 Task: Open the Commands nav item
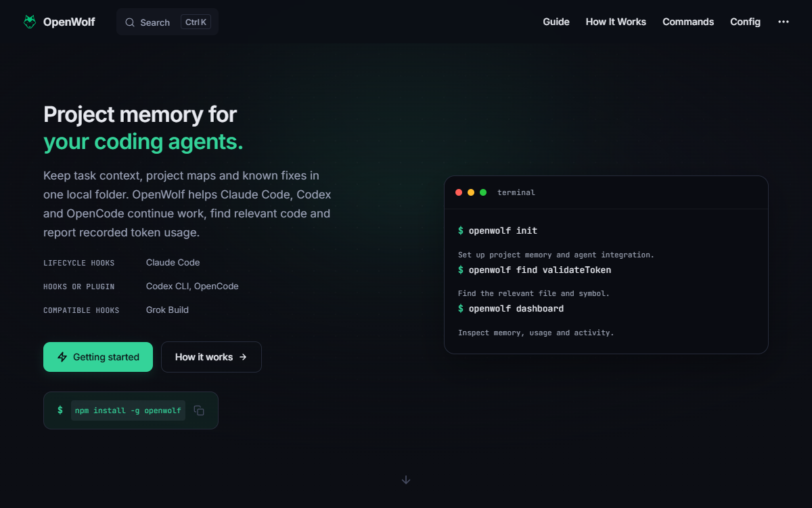click(688, 22)
